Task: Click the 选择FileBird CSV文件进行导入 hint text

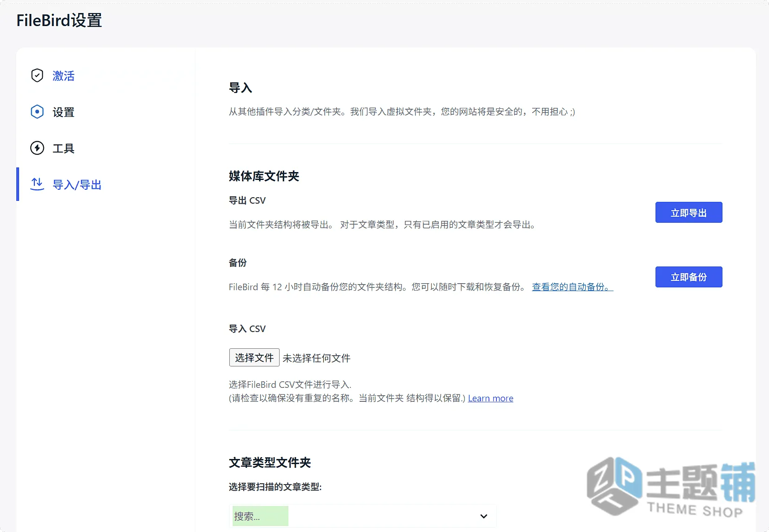Action: pos(290,385)
